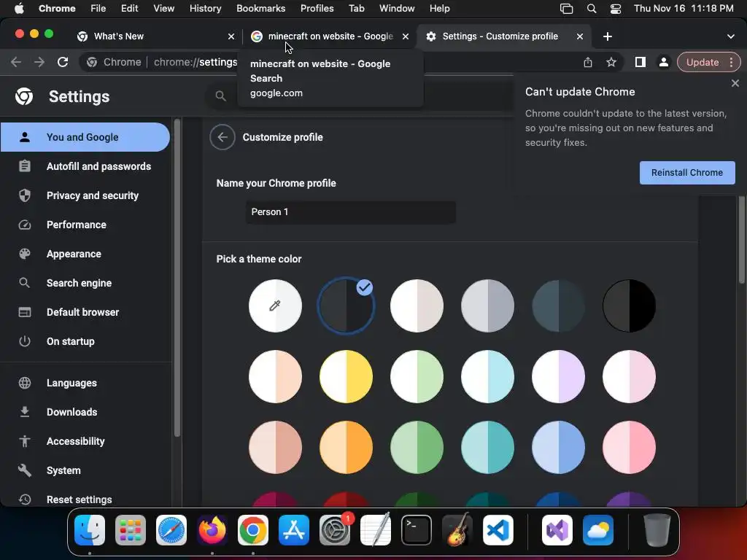
Task: Bookmark this tab with star icon
Action: point(611,62)
